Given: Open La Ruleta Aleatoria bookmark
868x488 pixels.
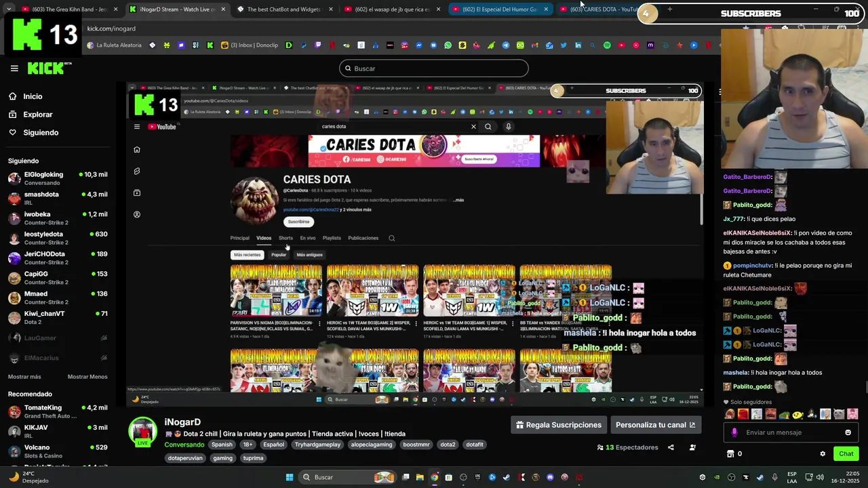Looking at the screenshot, I should click(114, 45).
